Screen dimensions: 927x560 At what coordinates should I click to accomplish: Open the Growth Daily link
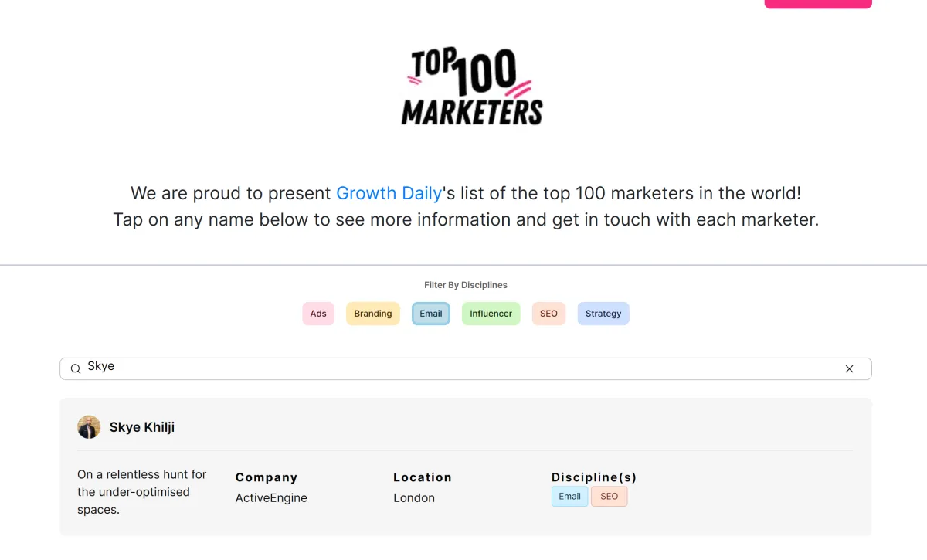(389, 193)
